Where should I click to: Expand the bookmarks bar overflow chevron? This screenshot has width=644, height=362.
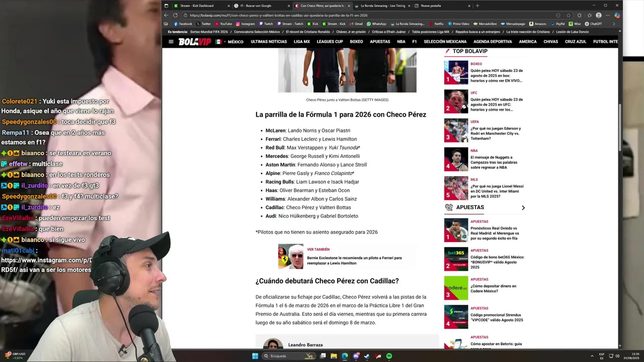[613, 24]
